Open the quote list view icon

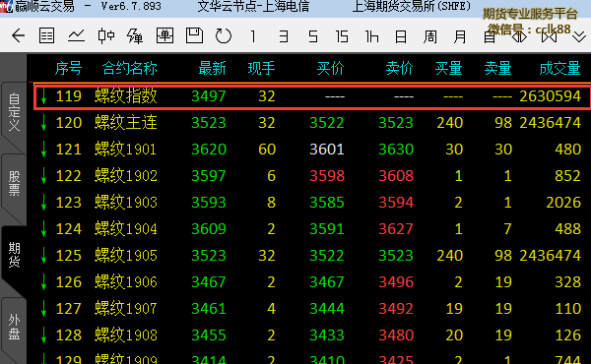point(46,36)
